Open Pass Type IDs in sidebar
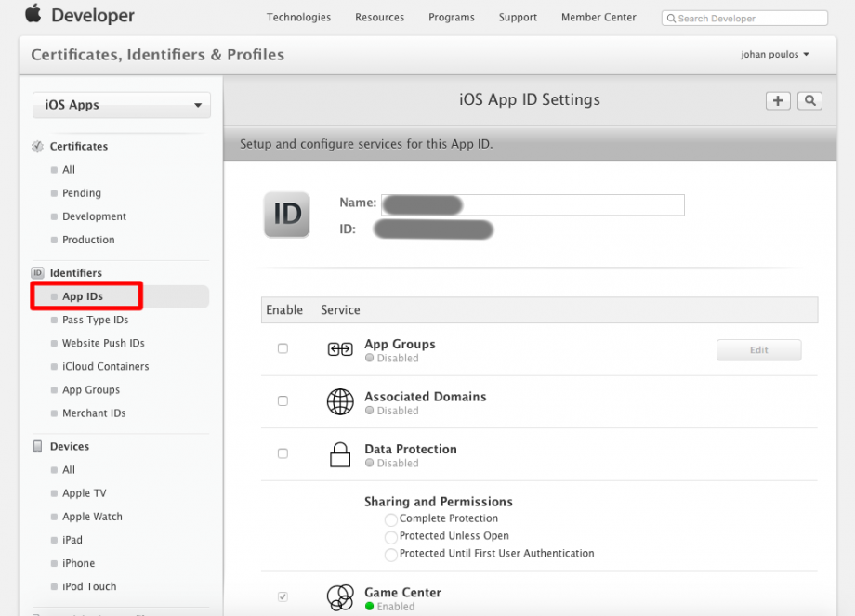The width and height of the screenshot is (855, 616). pos(95,320)
